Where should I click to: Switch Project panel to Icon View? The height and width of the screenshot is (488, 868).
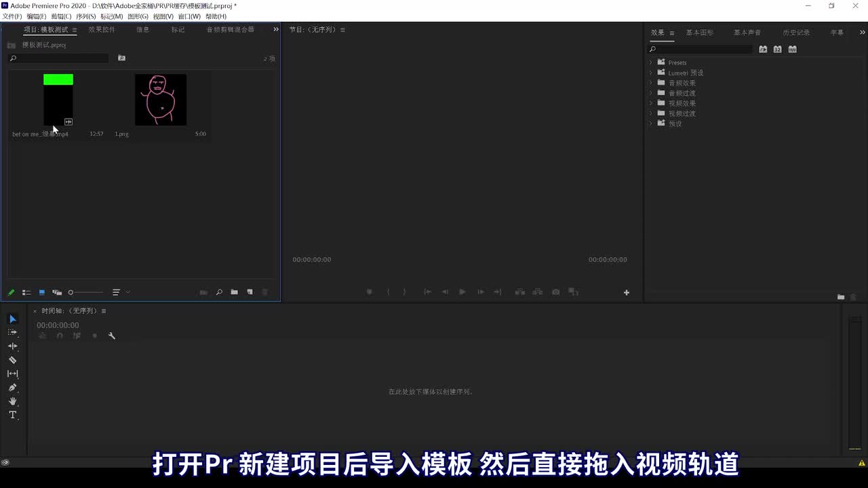[41, 293]
